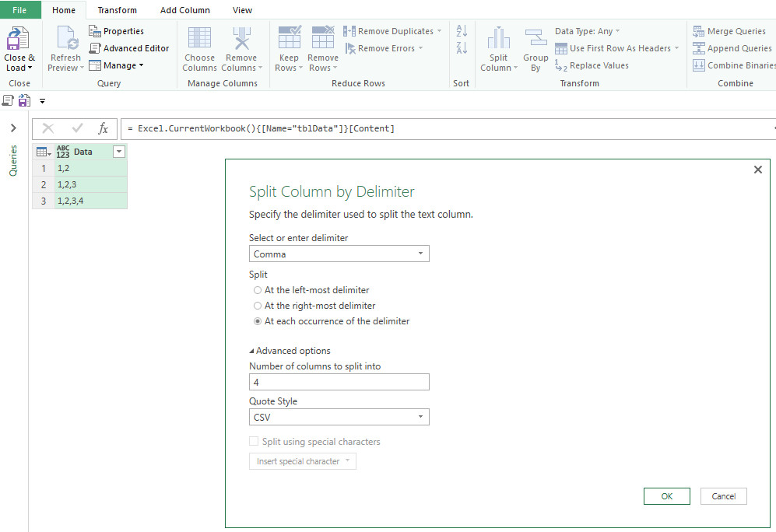The image size is (776, 532).
Task: Sort ascending with the A-Z icon
Action: 462,30
